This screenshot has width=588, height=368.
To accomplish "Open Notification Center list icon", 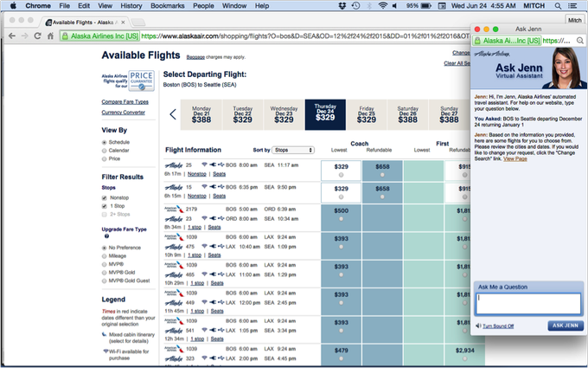I will point(572,6).
